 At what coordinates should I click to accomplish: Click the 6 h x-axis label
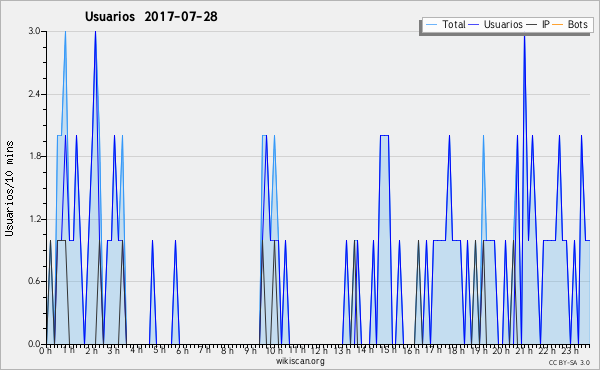tap(182, 350)
